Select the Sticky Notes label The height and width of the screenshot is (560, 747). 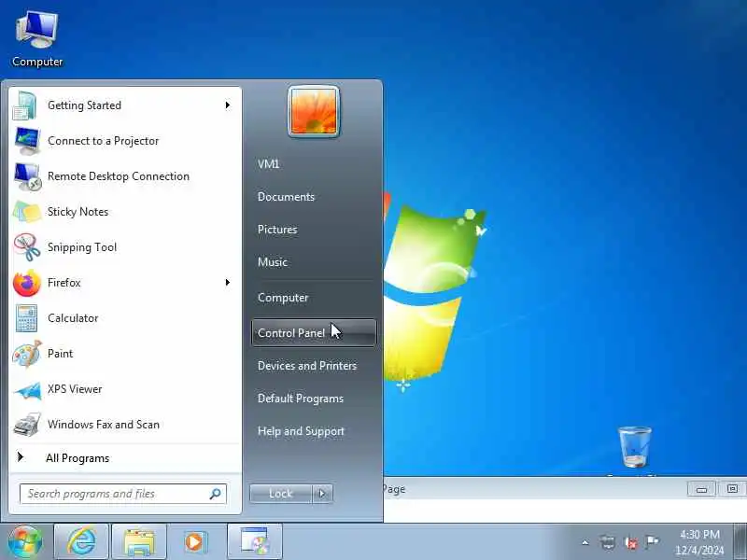pos(78,212)
